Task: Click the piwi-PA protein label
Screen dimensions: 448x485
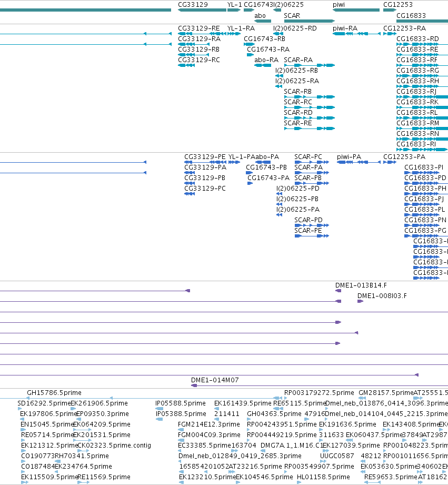Action: [x=349, y=157]
